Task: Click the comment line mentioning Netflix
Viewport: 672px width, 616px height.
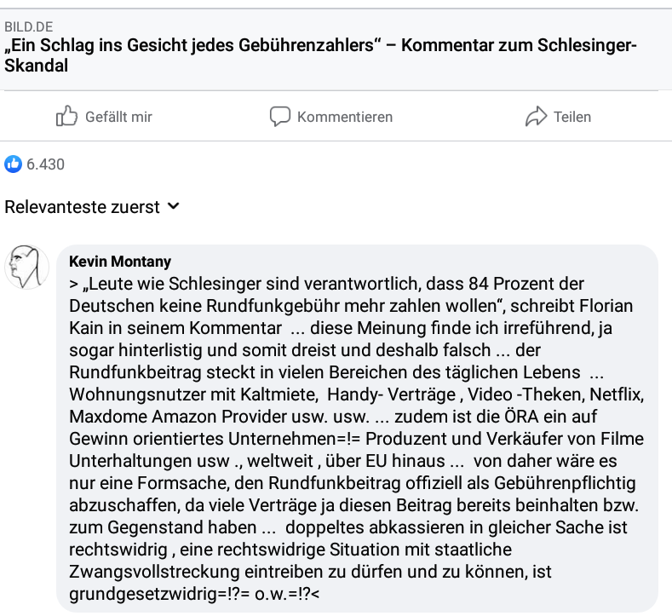Action: [357, 394]
